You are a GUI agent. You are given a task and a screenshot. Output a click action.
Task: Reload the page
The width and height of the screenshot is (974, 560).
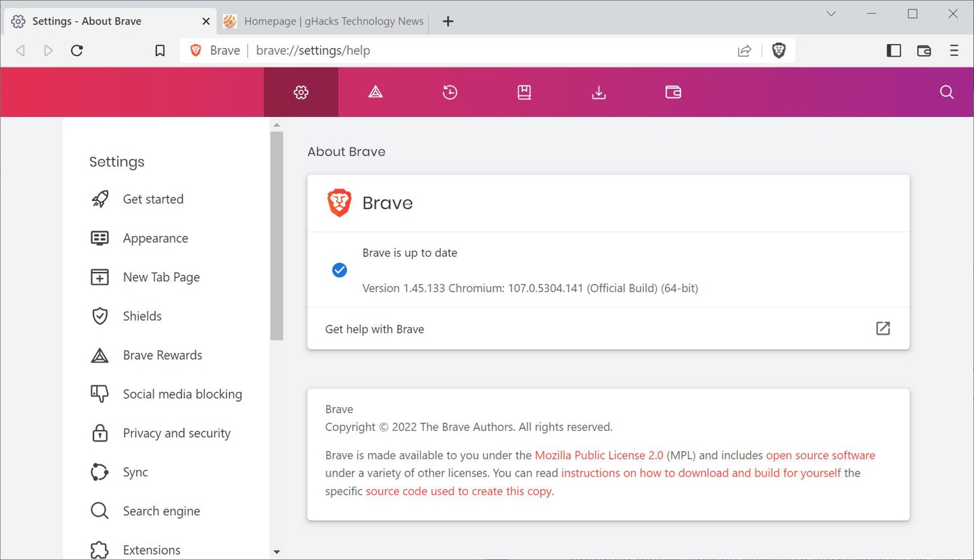pyautogui.click(x=77, y=50)
